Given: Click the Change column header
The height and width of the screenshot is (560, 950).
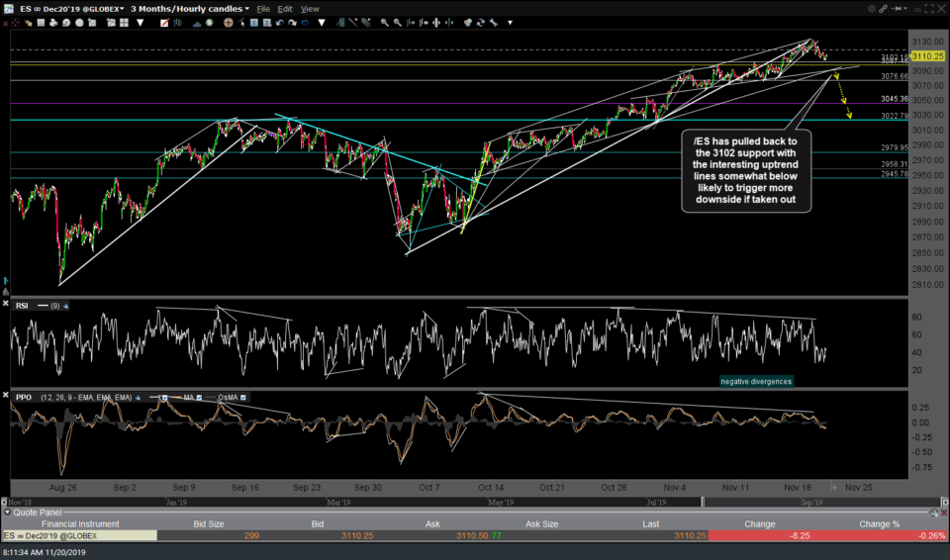Looking at the screenshot, I should coord(760,523).
